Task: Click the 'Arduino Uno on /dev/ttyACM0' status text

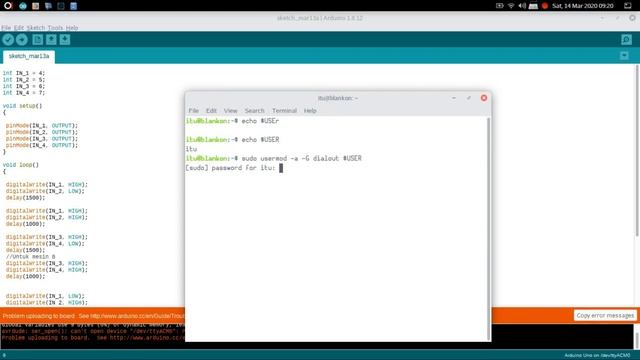Action: [x=597, y=356]
